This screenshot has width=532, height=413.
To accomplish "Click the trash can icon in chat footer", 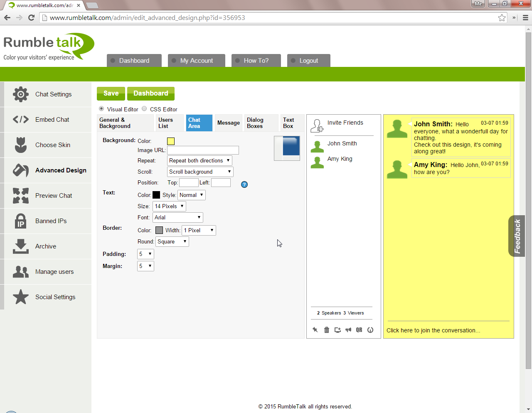I will (x=327, y=330).
